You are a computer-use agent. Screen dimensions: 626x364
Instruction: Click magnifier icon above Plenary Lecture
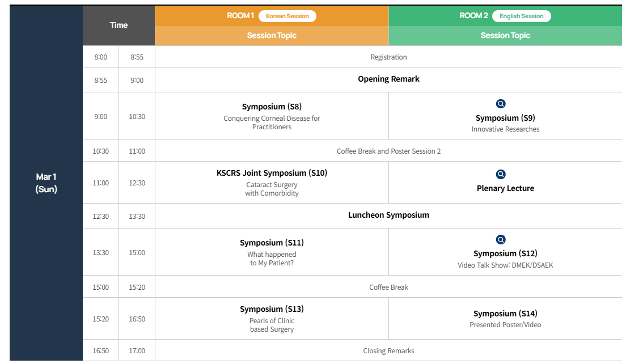[x=501, y=174]
